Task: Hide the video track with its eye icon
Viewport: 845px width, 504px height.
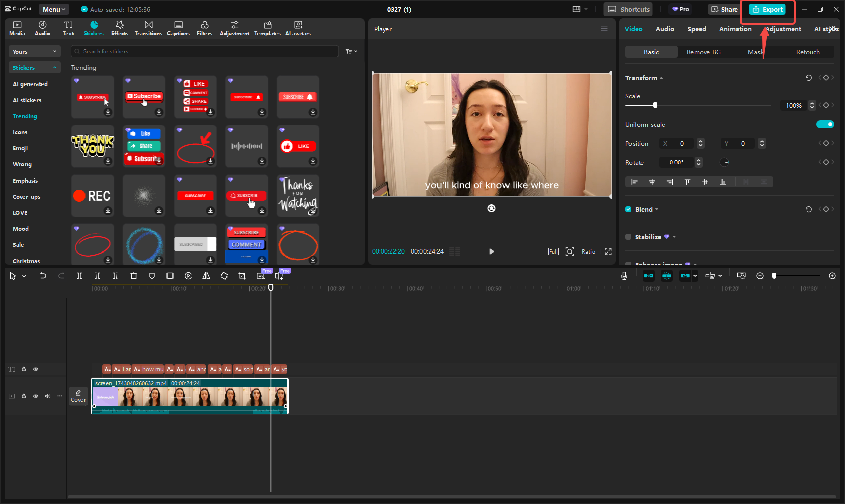Action: pos(36,396)
